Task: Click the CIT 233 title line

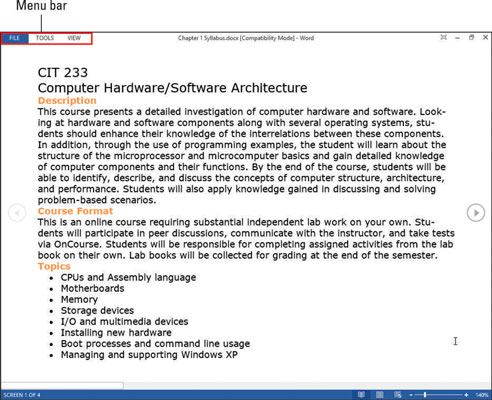Action: [63, 73]
